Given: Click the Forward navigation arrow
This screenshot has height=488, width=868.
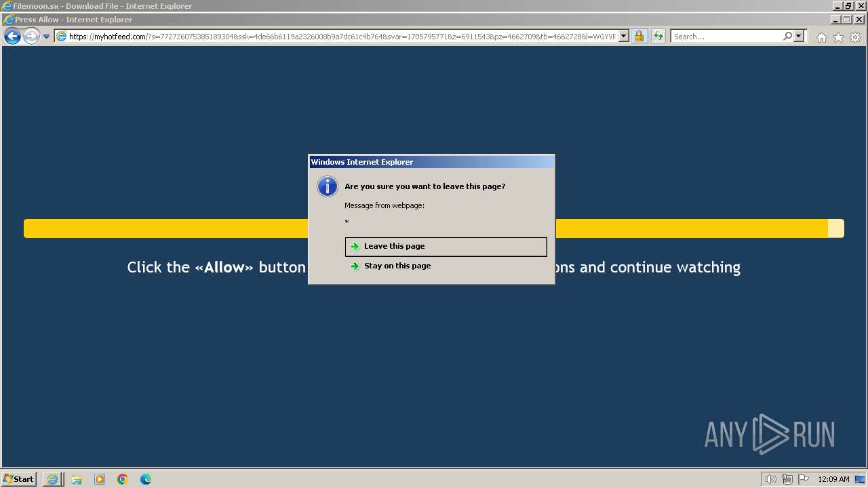Looking at the screenshot, I should pyautogui.click(x=31, y=37).
